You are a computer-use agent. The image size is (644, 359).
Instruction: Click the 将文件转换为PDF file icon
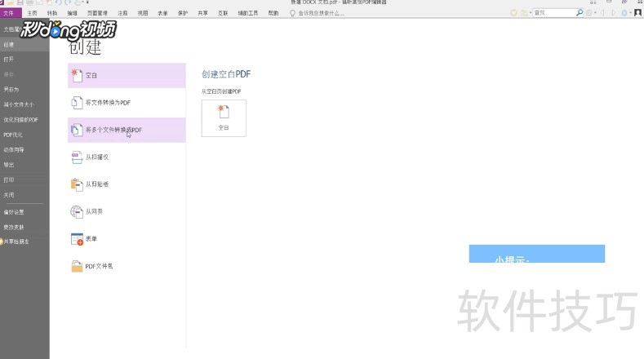78,103
